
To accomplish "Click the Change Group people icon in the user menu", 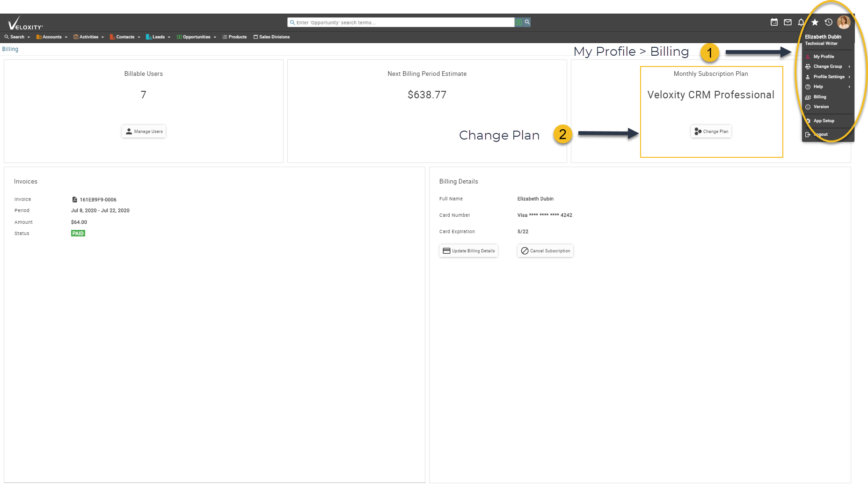I will click(x=808, y=66).
